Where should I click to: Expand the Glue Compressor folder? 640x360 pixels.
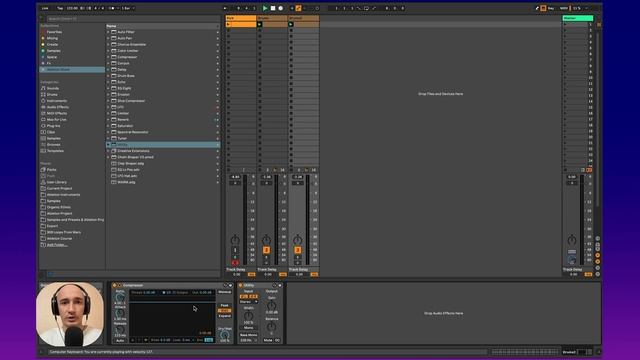pos(109,101)
